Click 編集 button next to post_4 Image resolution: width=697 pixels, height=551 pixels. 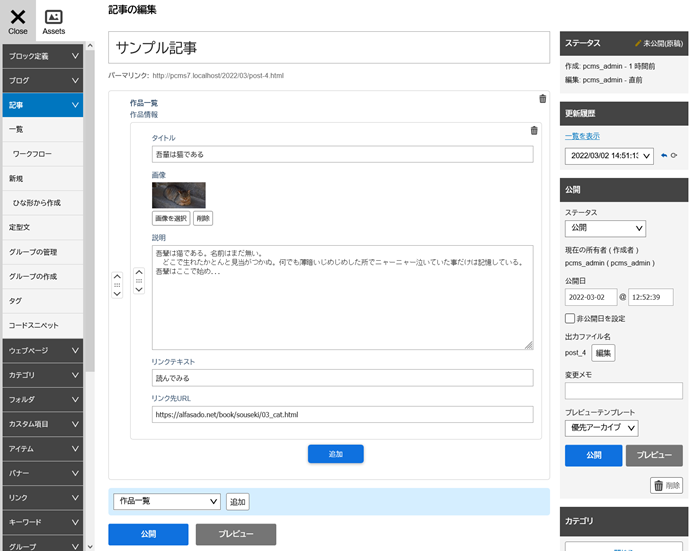[603, 353]
